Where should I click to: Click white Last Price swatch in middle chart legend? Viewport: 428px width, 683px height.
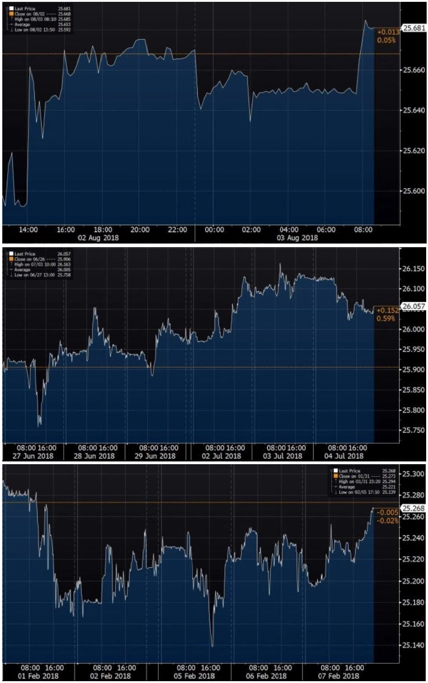[x=11, y=254]
